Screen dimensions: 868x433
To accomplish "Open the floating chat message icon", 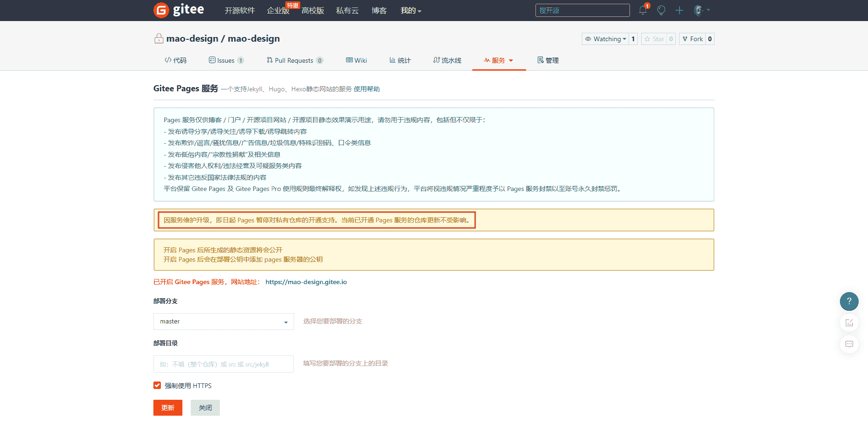I will click(849, 345).
